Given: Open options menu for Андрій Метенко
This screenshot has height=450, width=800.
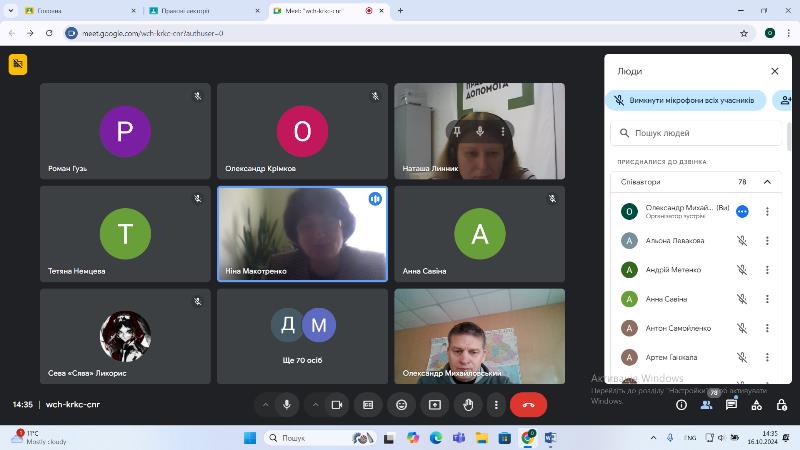Looking at the screenshot, I should click(767, 270).
